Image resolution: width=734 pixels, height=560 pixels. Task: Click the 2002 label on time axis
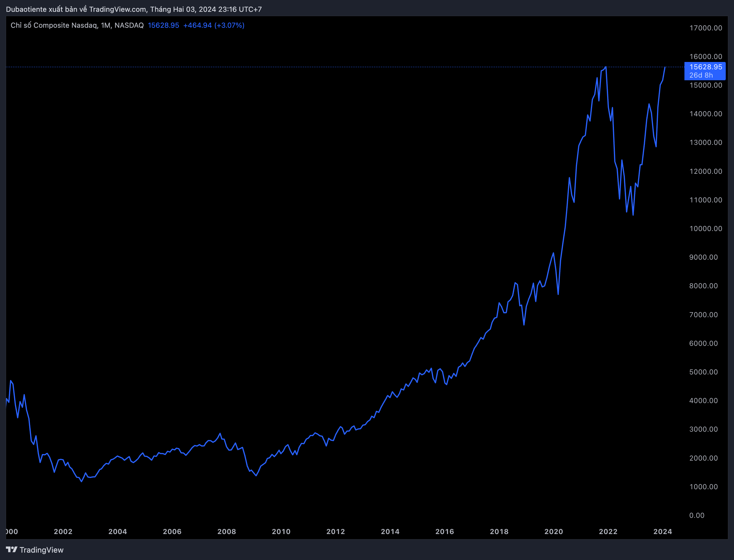[63, 532]
